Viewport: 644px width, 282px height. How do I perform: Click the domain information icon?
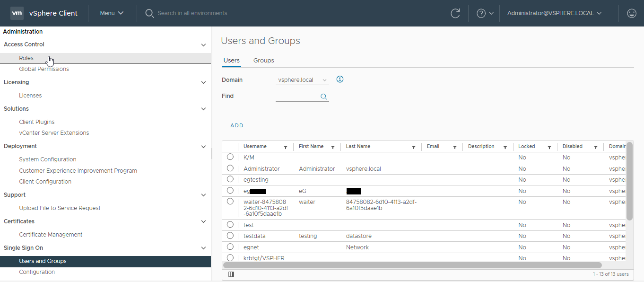339,79
